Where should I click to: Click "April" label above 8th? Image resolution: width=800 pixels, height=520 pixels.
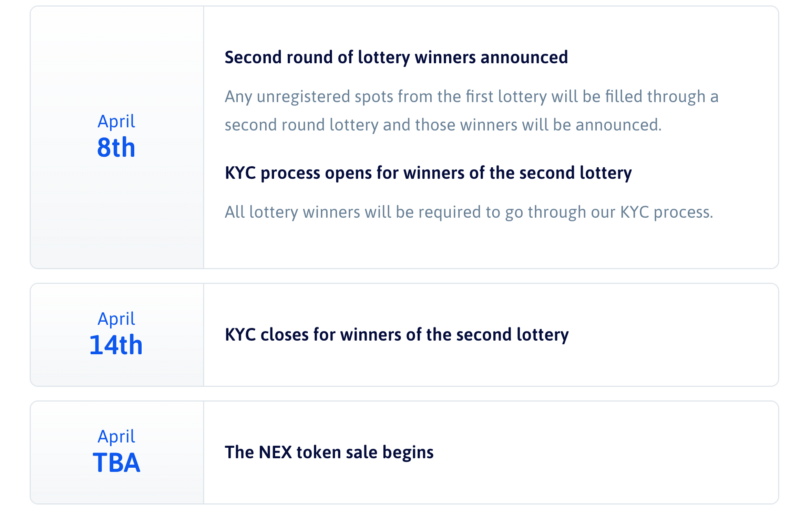[116, 121]
